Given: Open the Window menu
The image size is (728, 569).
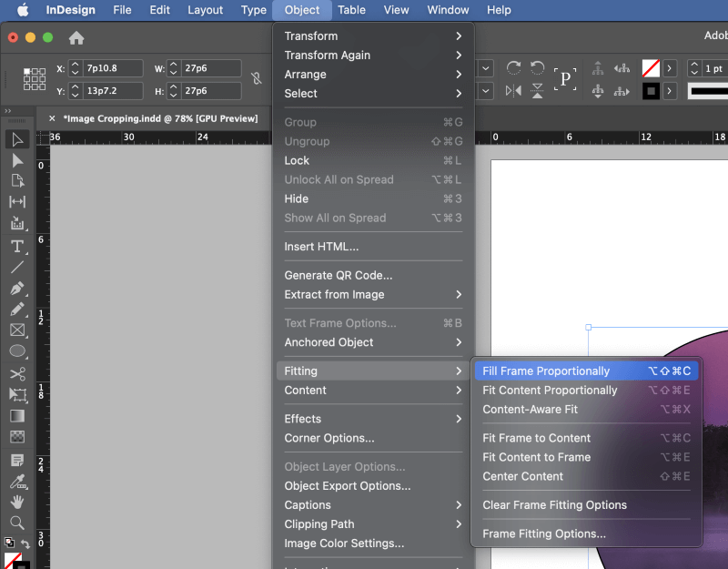Looking at the screenshot, I should click(448, 10).
